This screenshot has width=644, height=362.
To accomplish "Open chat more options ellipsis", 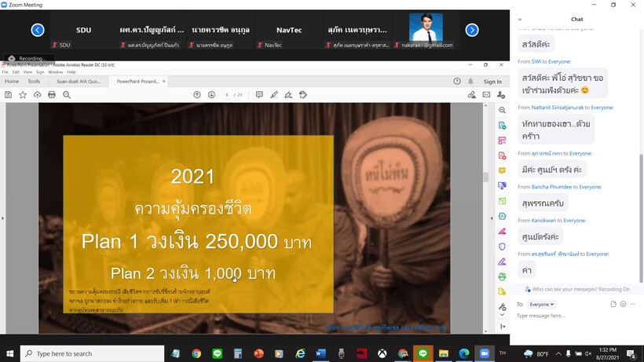I will 633,304.
